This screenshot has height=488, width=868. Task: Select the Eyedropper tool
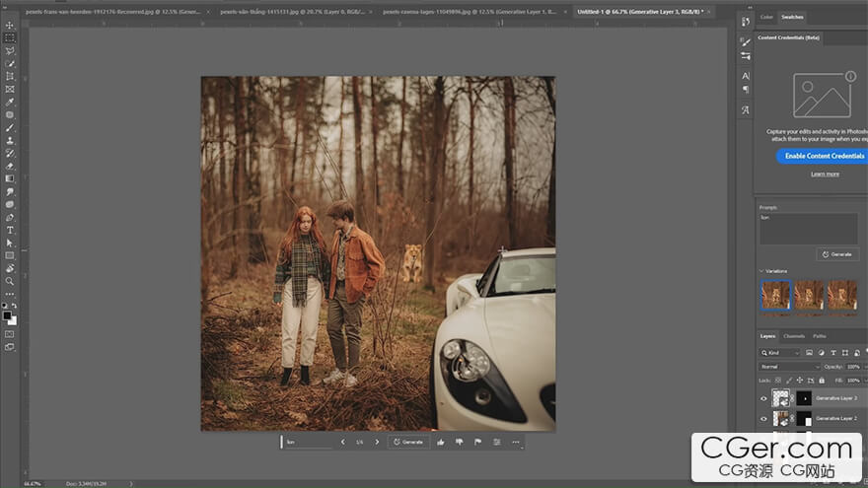click(10, 102)
